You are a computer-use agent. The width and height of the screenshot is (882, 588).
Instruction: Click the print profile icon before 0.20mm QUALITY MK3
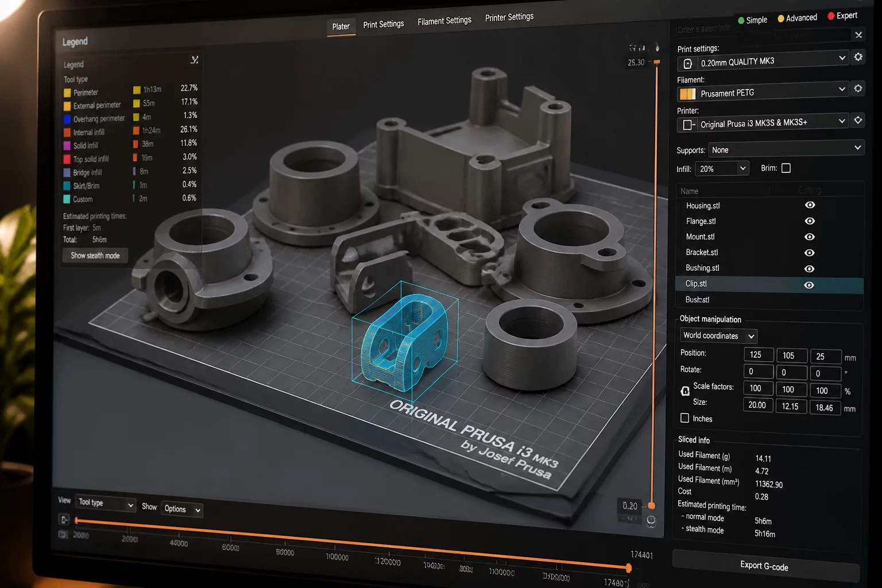pyautogui.click(x=688, y=64)
